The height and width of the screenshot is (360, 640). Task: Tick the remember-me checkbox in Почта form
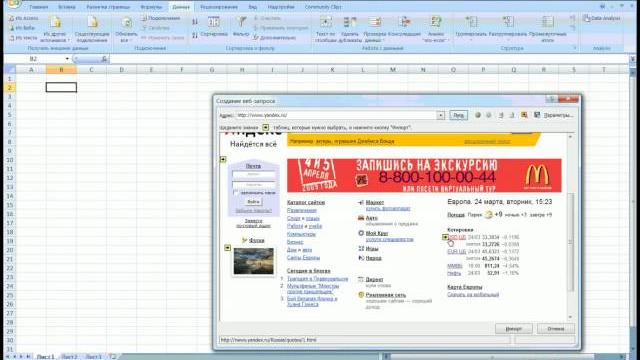pos(236,193)
